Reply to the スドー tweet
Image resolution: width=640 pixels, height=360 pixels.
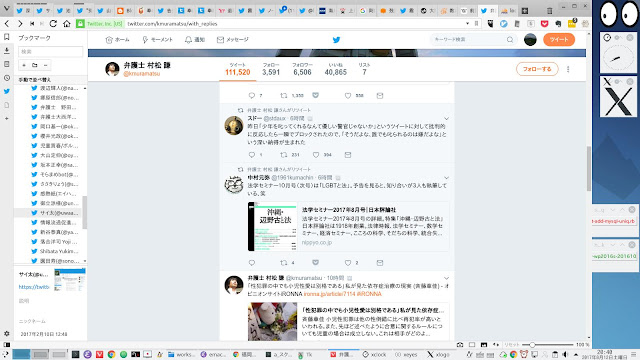[x=252, y=155]
